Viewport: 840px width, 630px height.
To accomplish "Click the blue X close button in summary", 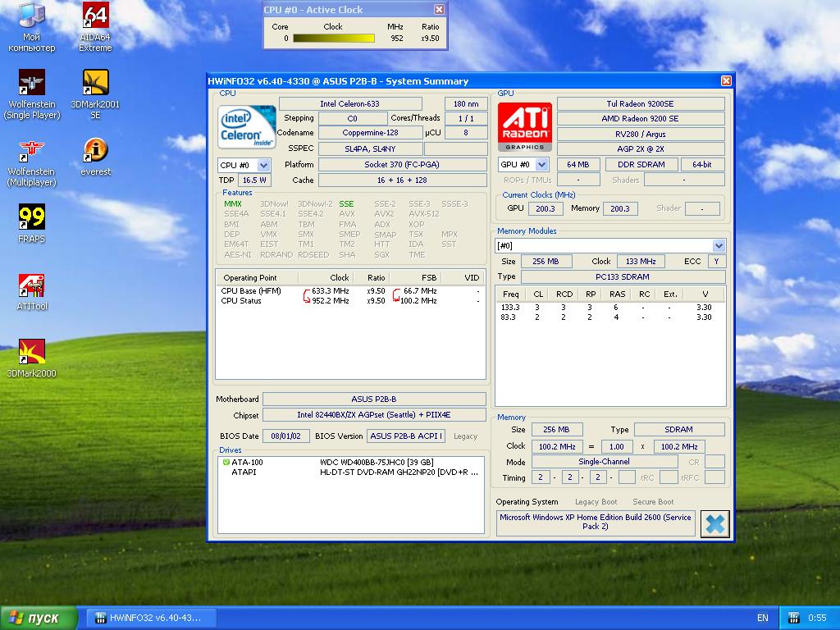I will pyautogui.click(x=714, y=524).
